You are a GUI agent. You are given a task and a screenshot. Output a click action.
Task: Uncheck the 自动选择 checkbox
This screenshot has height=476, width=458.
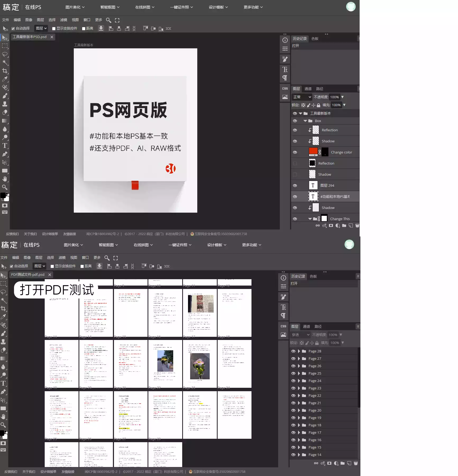click(x=13, y=28)
